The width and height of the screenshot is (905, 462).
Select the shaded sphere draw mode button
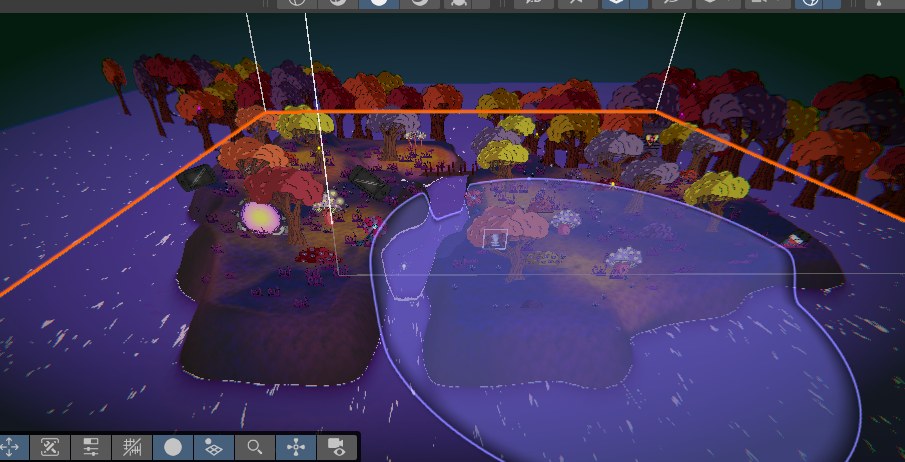click(173, 448)
